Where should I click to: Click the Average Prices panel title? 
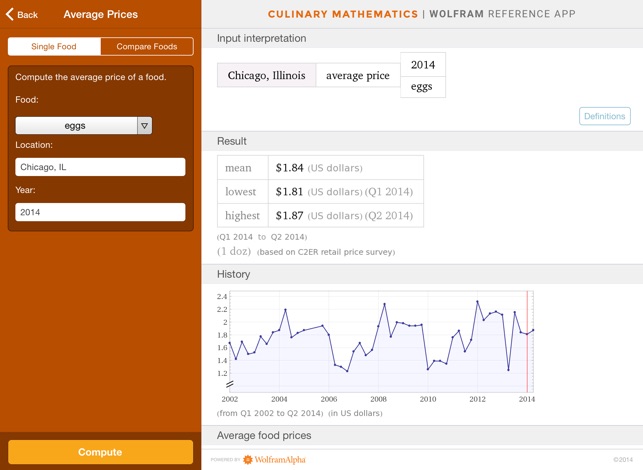click(100, 14)
